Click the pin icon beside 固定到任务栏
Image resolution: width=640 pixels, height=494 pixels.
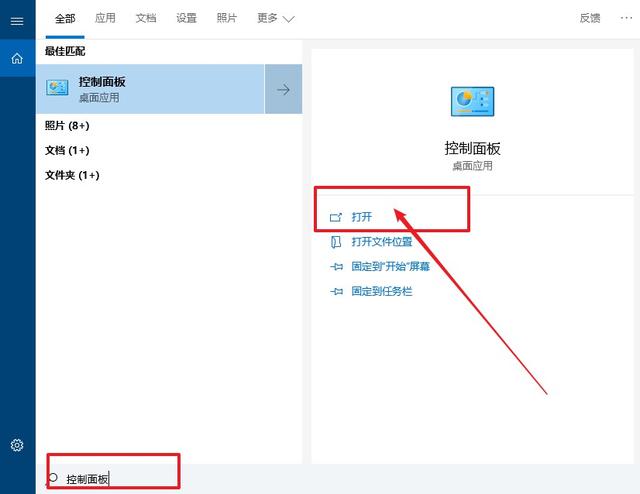coord(336,292)
